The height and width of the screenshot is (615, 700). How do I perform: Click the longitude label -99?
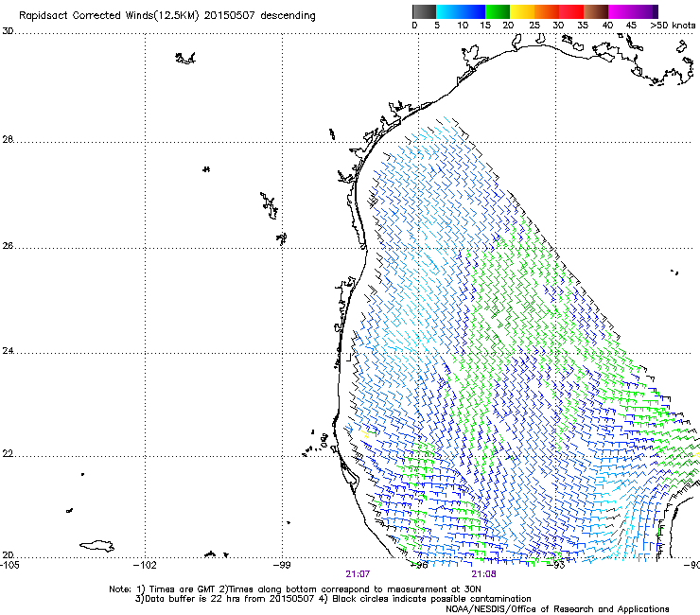[282, 565]
